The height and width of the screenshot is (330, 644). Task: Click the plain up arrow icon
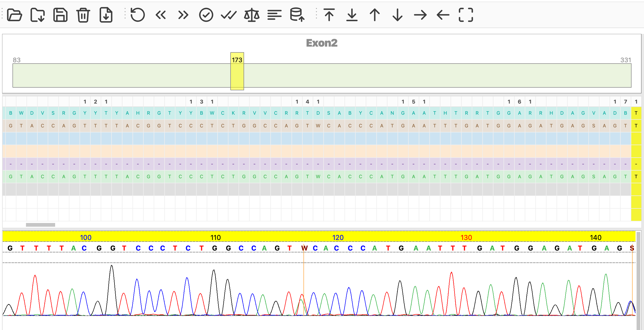tap(375, 15)
